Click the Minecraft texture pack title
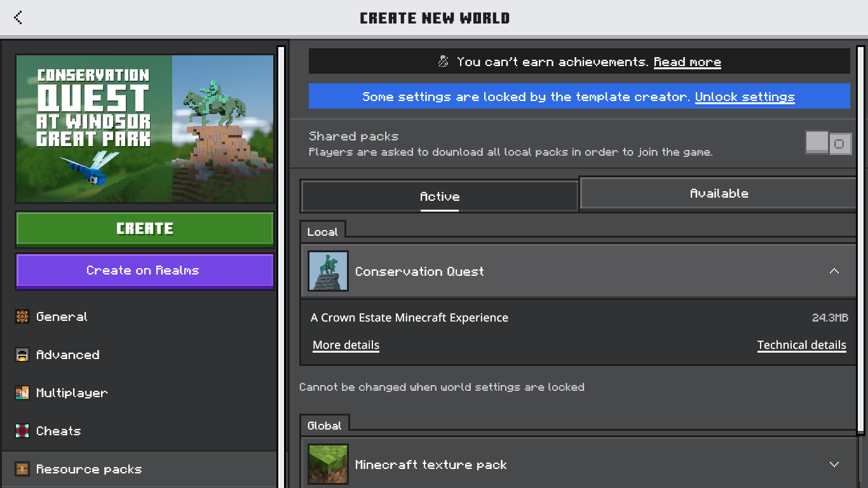 coord(431,464)
